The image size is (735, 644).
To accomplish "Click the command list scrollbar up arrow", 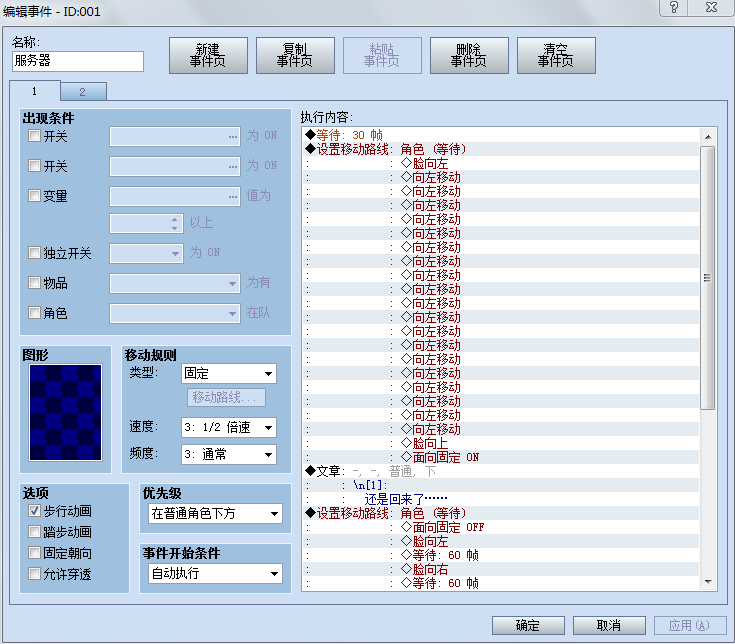I will click(x=708, y=137).
